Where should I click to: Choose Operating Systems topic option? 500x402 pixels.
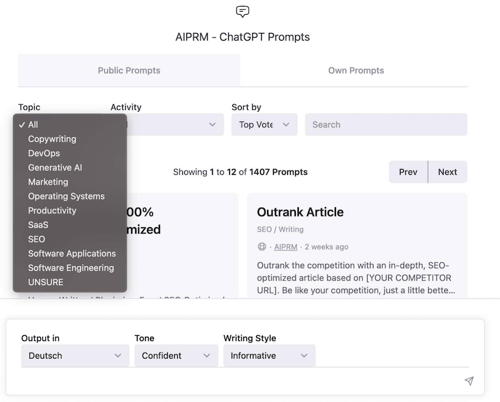[70, 196]
